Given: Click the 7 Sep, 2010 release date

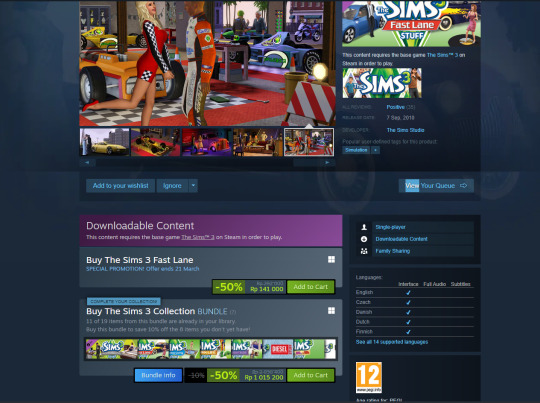Looking at the screenshot, I should coord(400,118).
